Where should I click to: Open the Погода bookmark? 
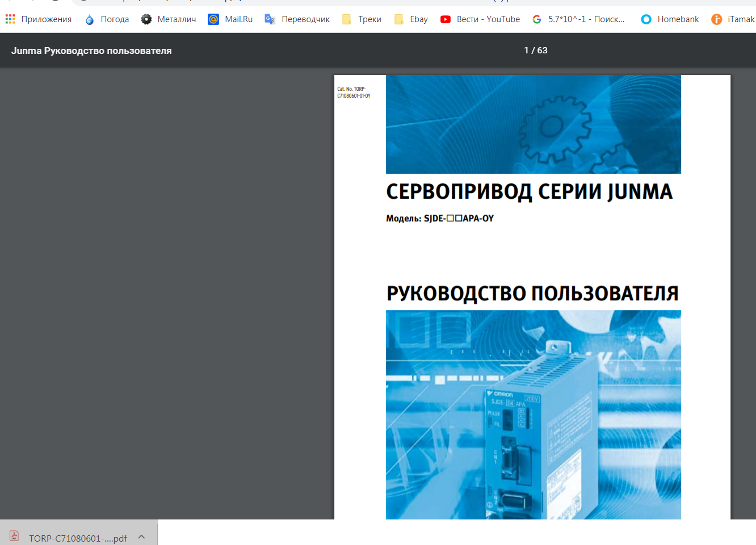coord(115,19)
